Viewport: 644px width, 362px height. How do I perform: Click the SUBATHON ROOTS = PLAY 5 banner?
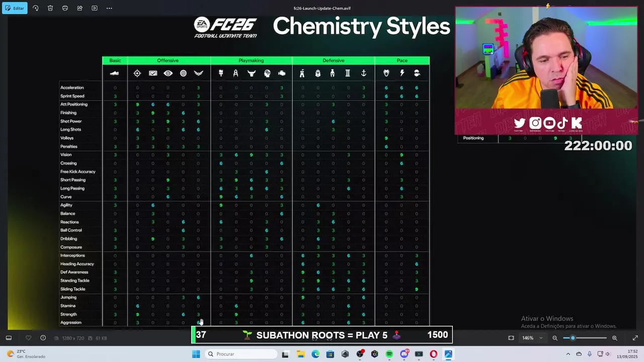click(322, 335)
